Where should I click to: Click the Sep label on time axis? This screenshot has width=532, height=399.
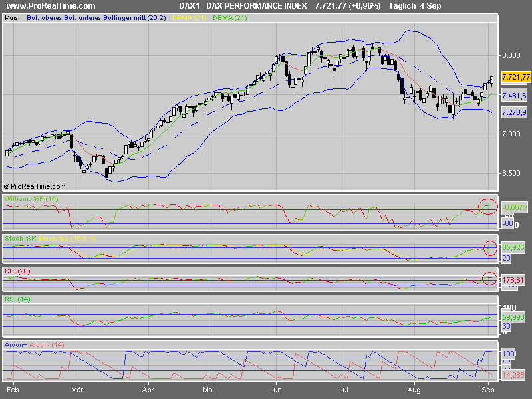488,390
